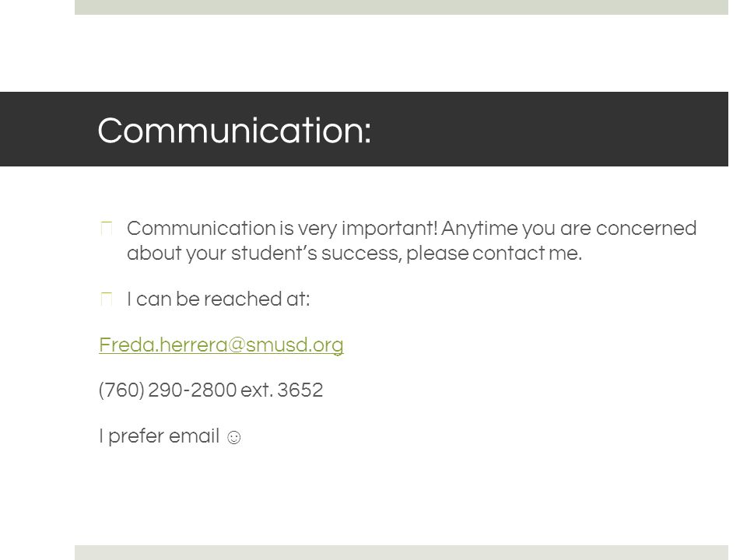Click the bullet marker before 'I can be reached at'
The width and height of the screenshot is (747, 560).
pyautogui.click(x=107, y=299)
